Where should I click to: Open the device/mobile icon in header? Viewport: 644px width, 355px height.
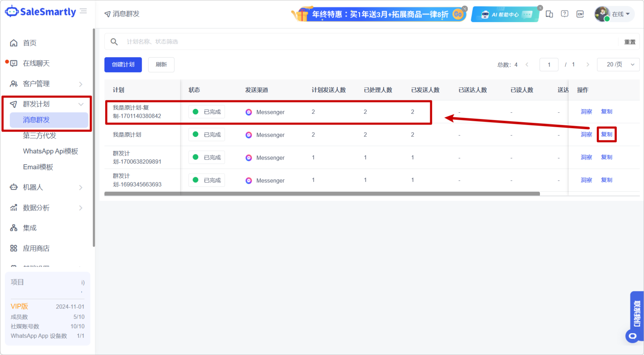(549, 14)
